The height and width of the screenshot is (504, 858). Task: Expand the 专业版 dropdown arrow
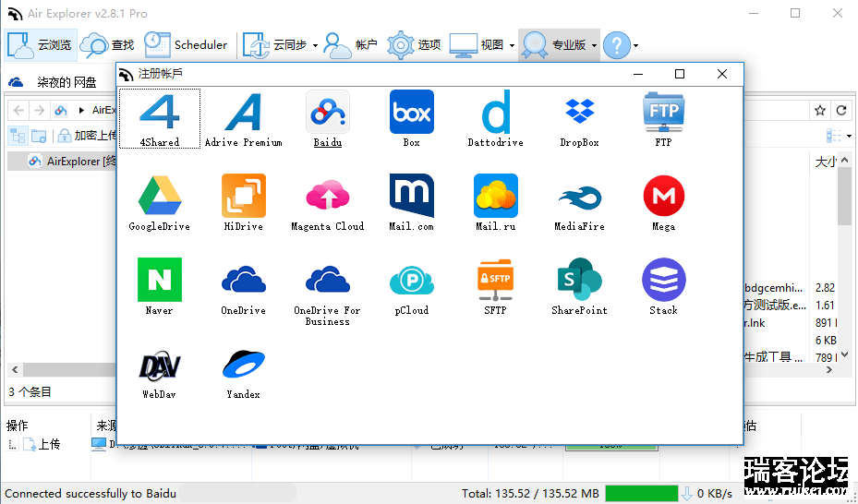pyautogui.click(x=594, y=45)
